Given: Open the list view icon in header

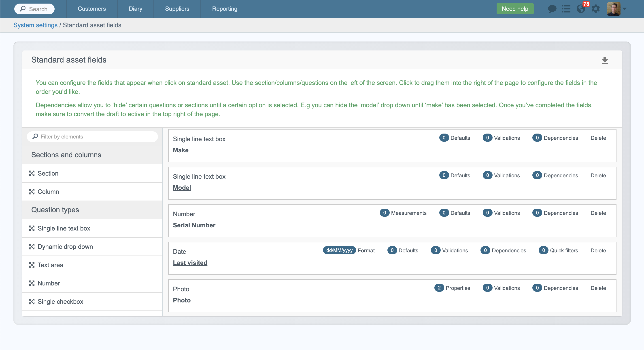Looking at the screenshot, I should (x=566, y=9).
